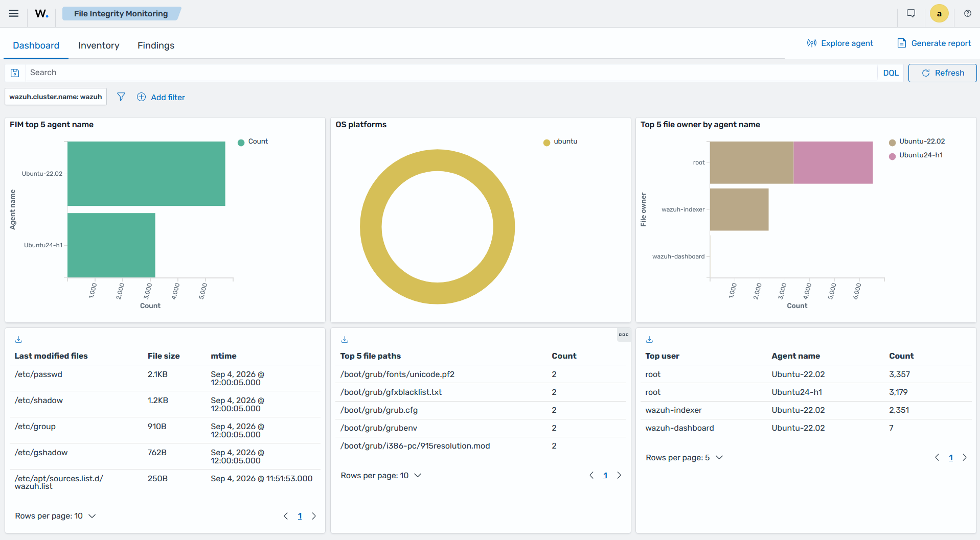Click the /etc/passwd file row
Screen dimensions: 980x540
click(165, 379)
